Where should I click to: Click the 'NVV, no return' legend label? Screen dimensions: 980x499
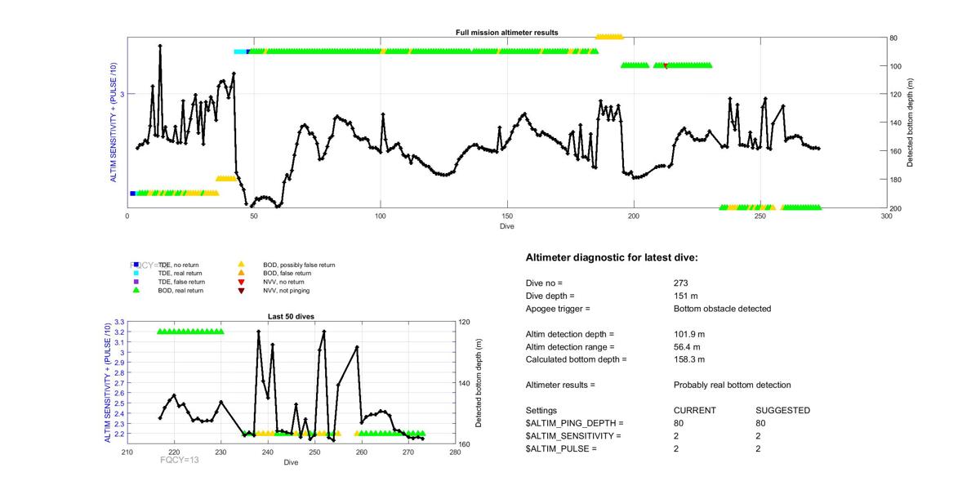283,282
